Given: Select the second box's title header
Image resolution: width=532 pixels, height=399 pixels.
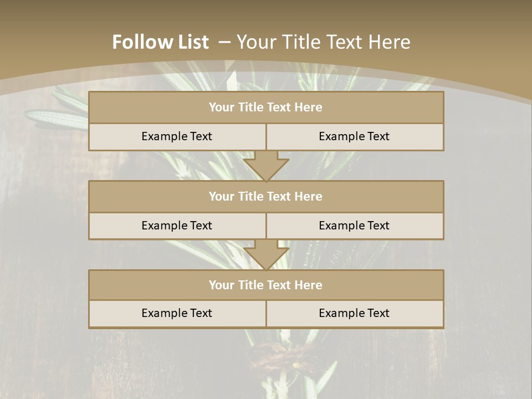Looking at the screenshot, I should pos(266,197).
